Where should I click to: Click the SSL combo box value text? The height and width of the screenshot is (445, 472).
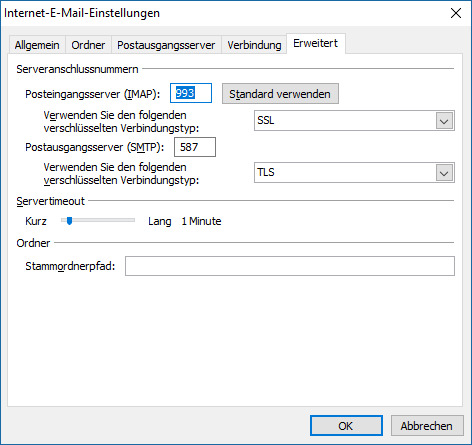tap(266, 120)
